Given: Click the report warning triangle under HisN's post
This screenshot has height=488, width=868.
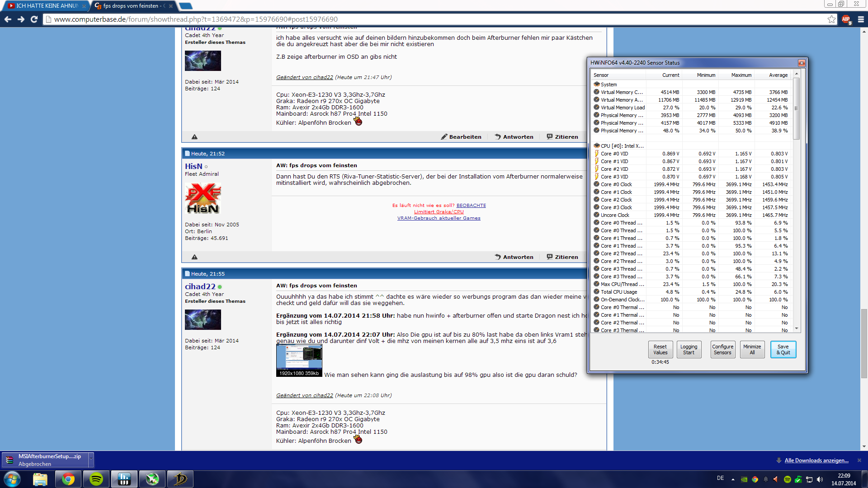Looking at the screenshot, I should pyautogui.click(x=194, y=257).
